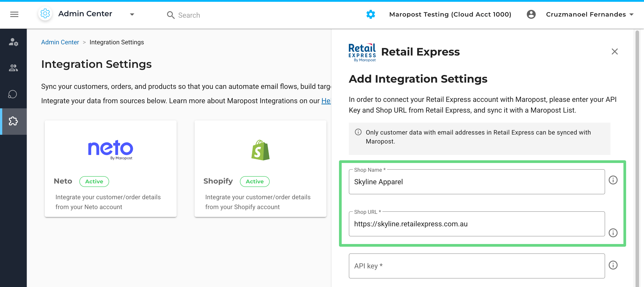Click the magnifier search icon
This screenshot has width=644, height=287.
(x=171, y=15)
